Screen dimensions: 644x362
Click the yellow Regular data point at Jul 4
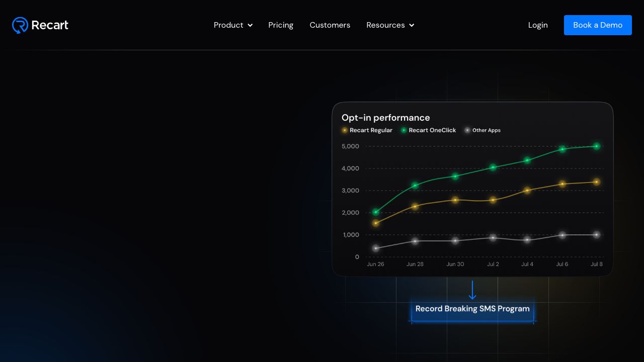(527, 191)
